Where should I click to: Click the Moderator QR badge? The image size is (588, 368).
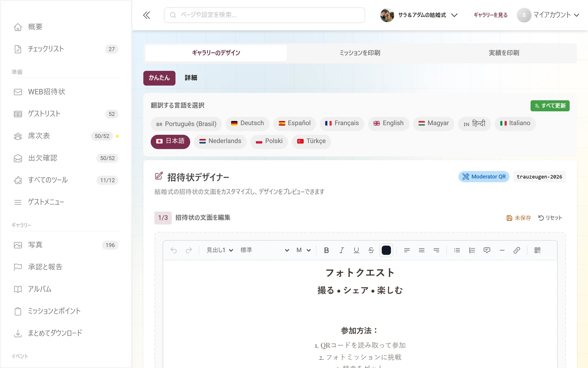(484, 177)
